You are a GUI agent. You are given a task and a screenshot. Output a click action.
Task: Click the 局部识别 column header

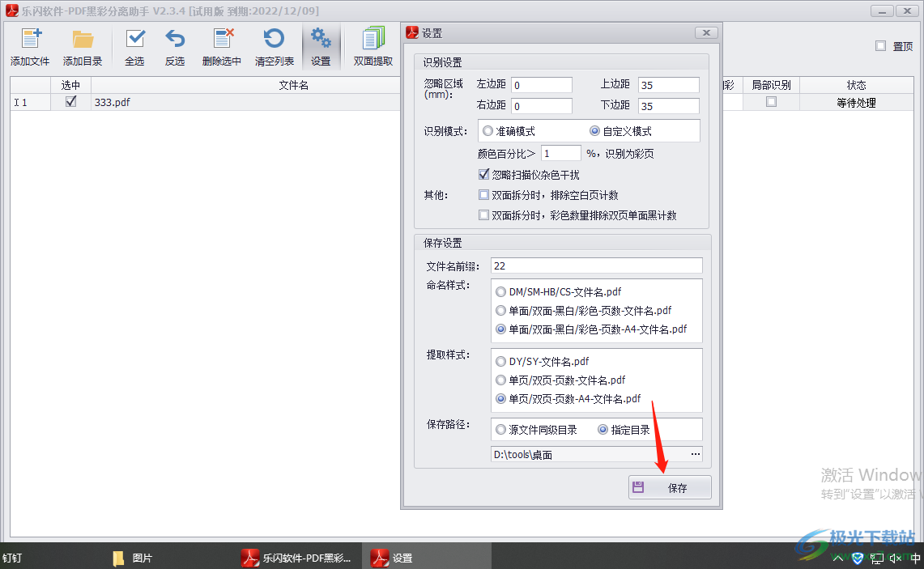771,85
